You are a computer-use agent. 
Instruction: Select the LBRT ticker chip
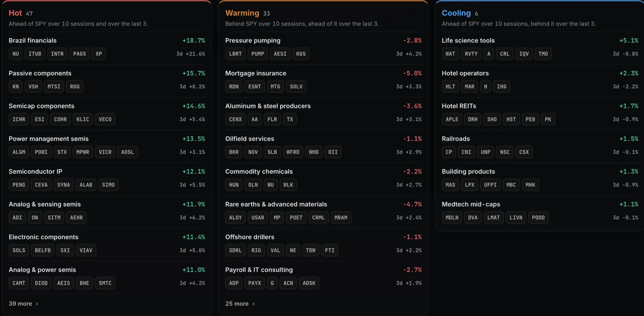235,54
